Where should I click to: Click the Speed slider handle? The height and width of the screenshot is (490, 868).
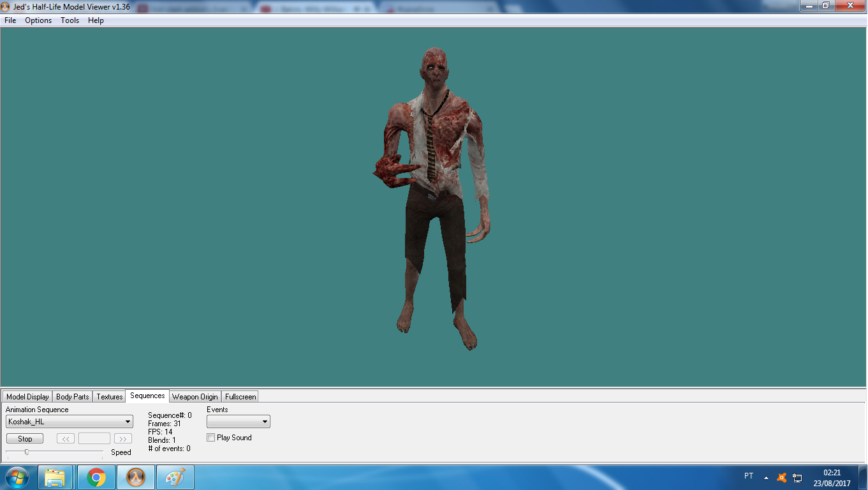26,452
